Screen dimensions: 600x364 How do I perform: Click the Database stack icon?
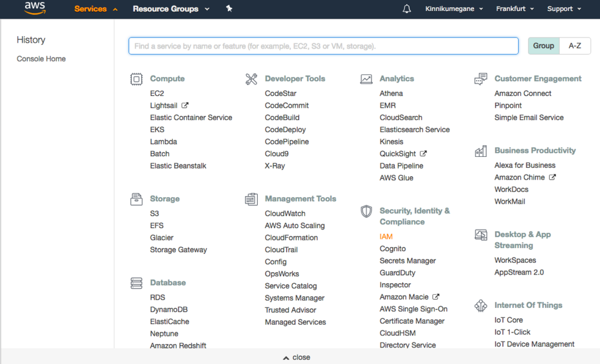(136, 283)
